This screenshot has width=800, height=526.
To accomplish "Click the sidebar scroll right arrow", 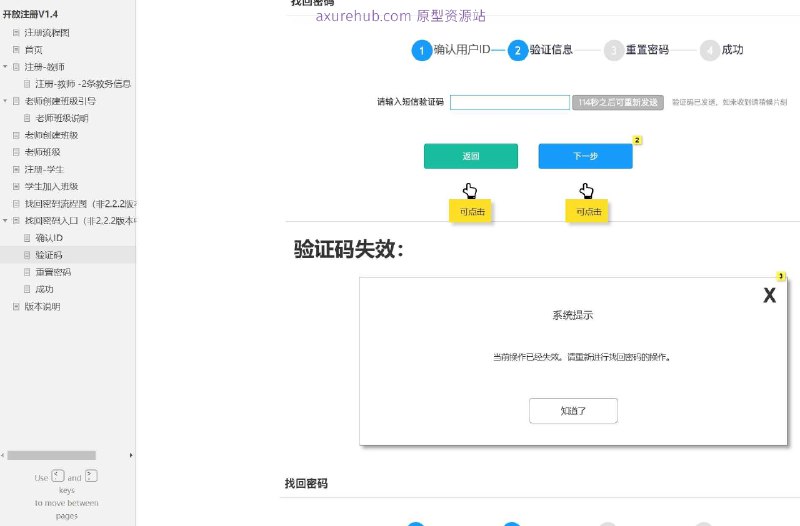I will pyautogui.click(x=131, y=455).
